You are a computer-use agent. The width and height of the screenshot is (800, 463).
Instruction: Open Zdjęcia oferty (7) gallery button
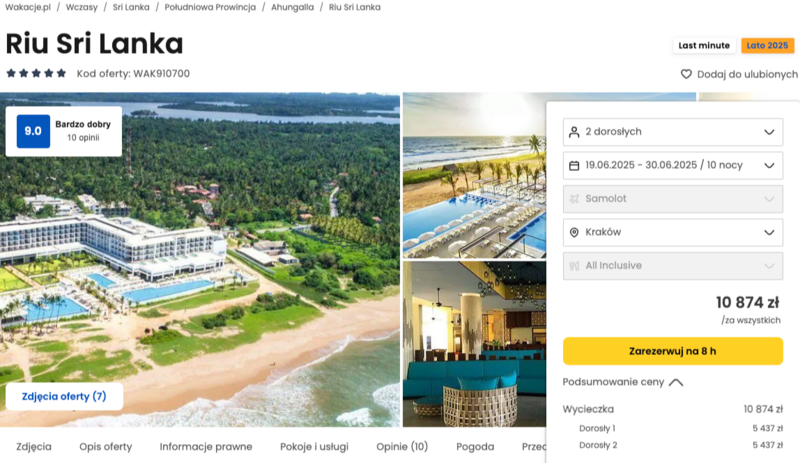tap(64, 397)
